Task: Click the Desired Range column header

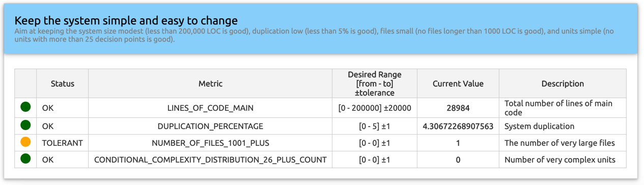Action: point(374,83)
